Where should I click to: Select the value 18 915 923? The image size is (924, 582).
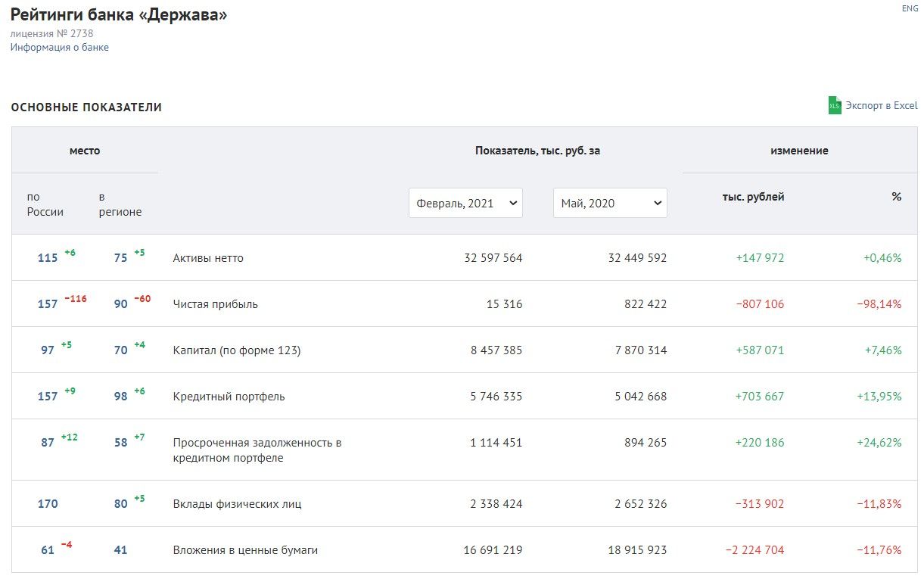click(638, 550)
